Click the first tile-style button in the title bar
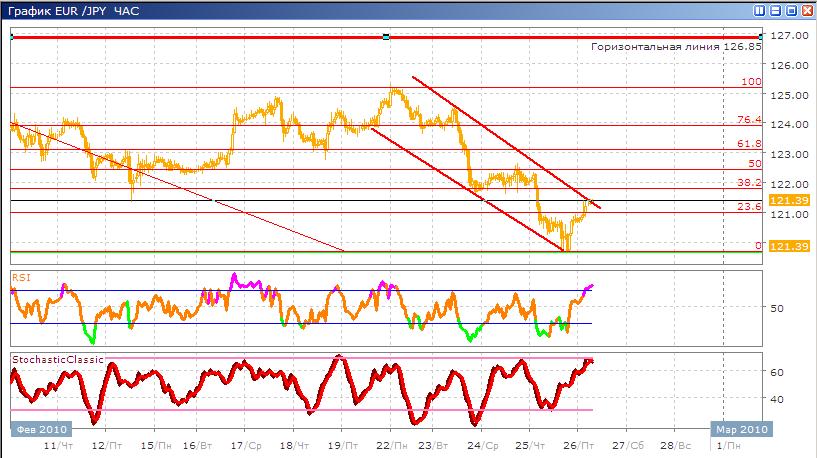 point(761,10)
